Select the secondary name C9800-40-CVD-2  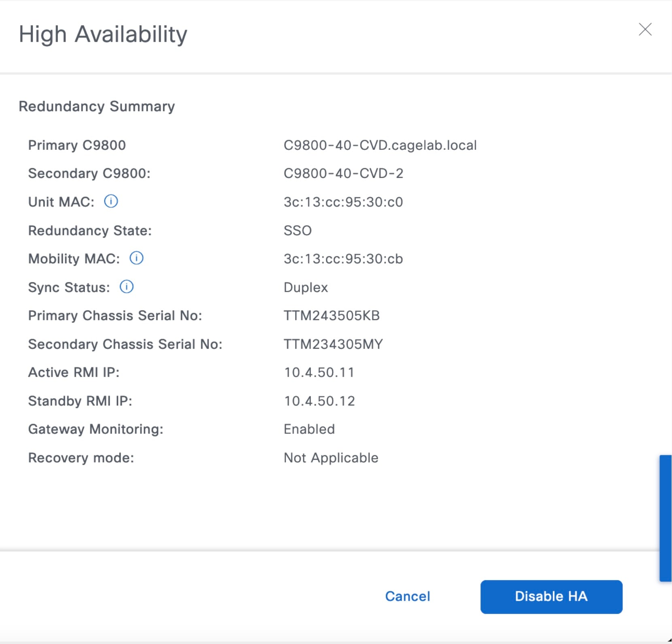tap(343, 173)
